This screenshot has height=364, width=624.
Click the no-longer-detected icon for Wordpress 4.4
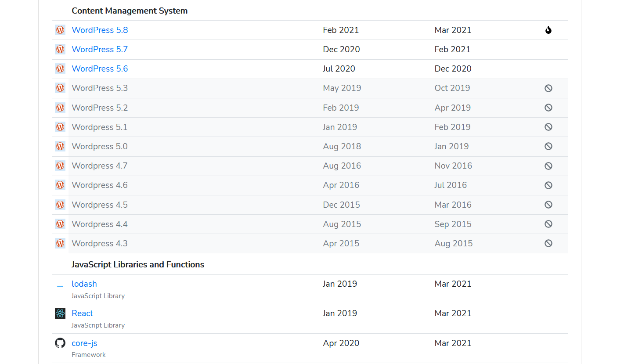[x=548, y=224]
